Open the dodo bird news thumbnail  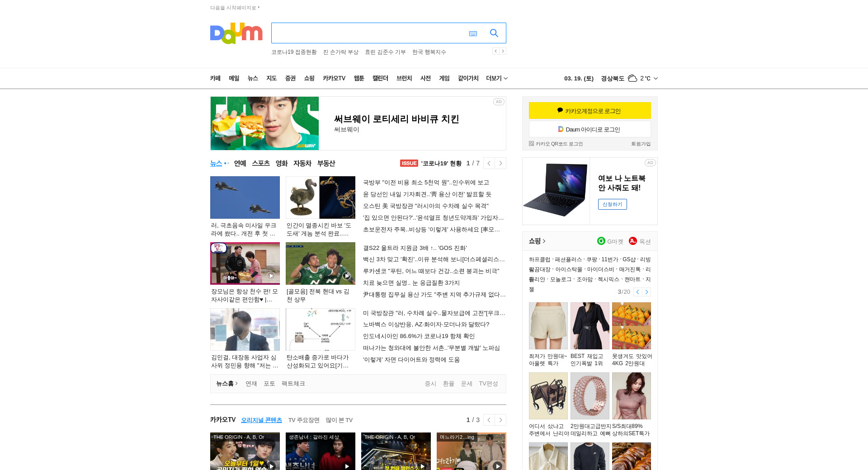[x=321, y=197]
